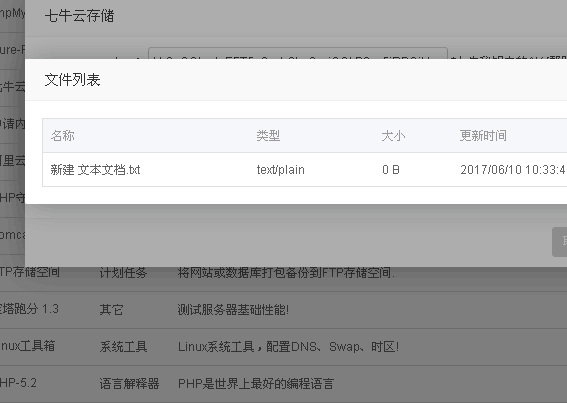
Task: Select the Linux工具箱 plugin entry
Action: (28, 346)
